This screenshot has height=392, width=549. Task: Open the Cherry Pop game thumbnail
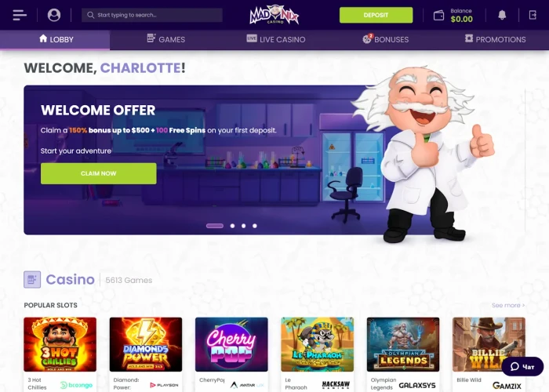tap(231, 344)
